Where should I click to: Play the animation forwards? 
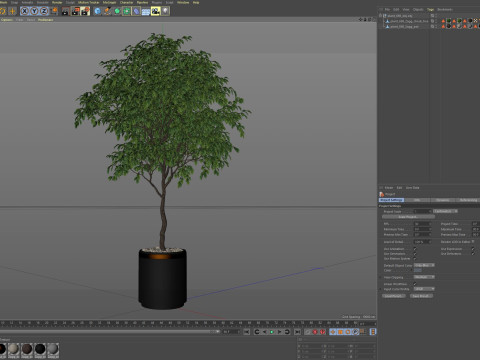279,332
